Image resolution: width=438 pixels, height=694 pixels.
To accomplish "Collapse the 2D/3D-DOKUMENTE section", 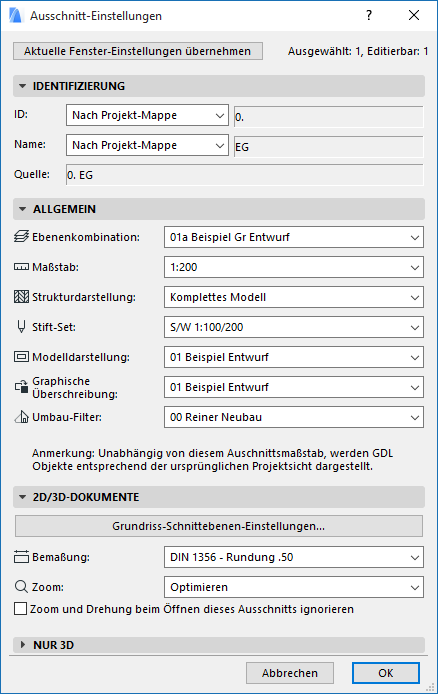I will point(219,497).
